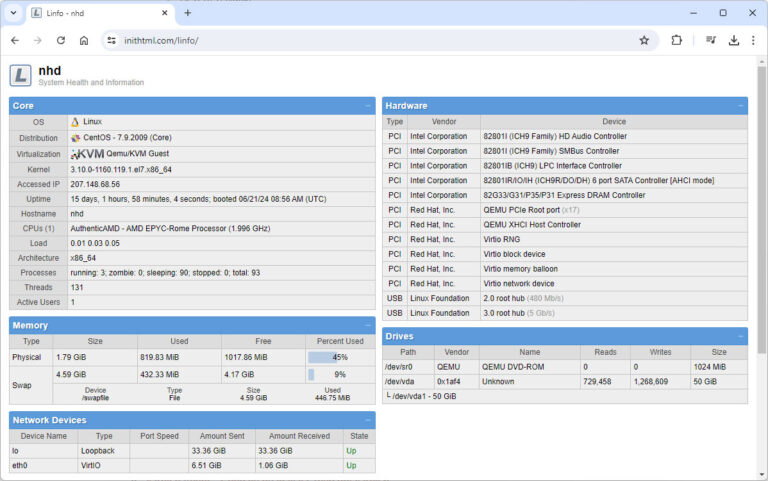Click the Threads value 131

(x=77, y=287)
